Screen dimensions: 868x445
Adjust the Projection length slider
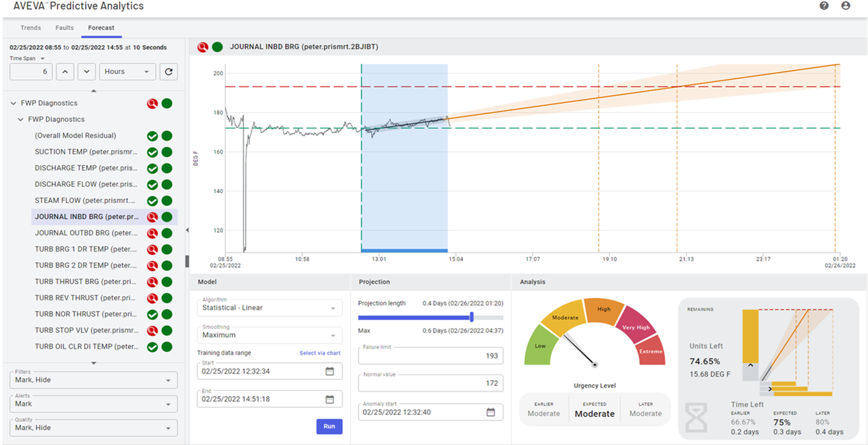pyautogui.click(x=471, y=317)
